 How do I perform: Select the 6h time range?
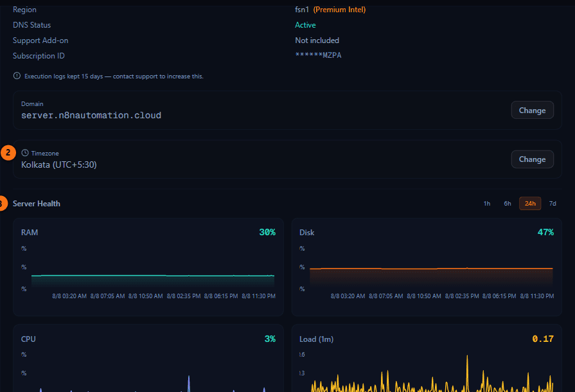click(x=507, y=204)
